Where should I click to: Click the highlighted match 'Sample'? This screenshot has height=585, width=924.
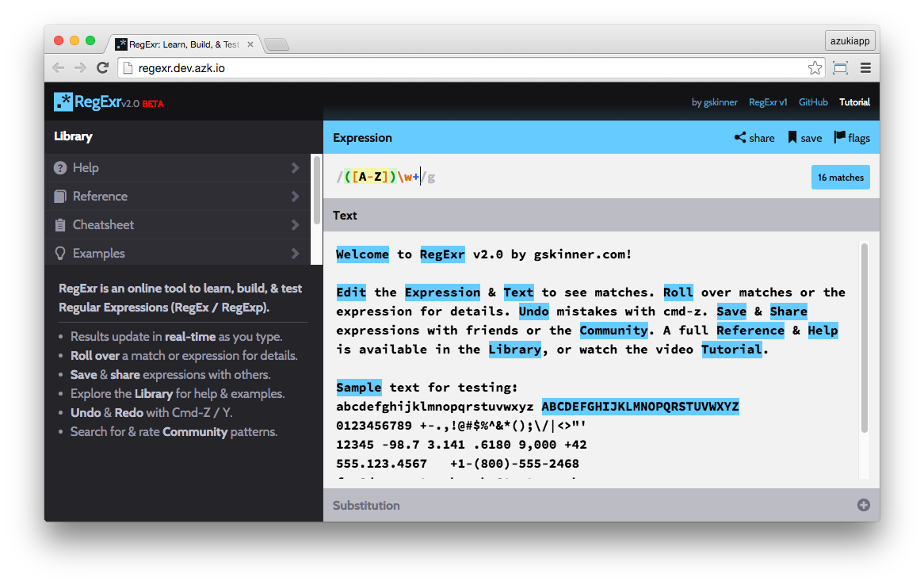point(359,388)
